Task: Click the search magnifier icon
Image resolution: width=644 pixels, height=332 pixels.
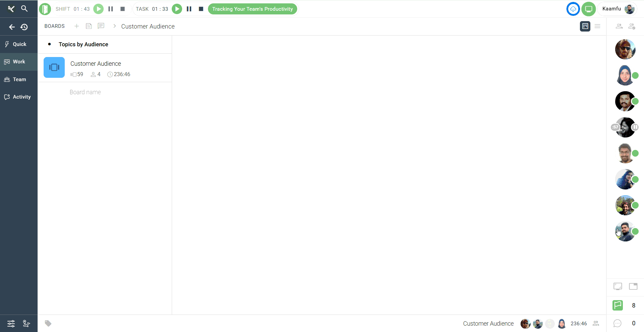Action: (x=24, y=9)
